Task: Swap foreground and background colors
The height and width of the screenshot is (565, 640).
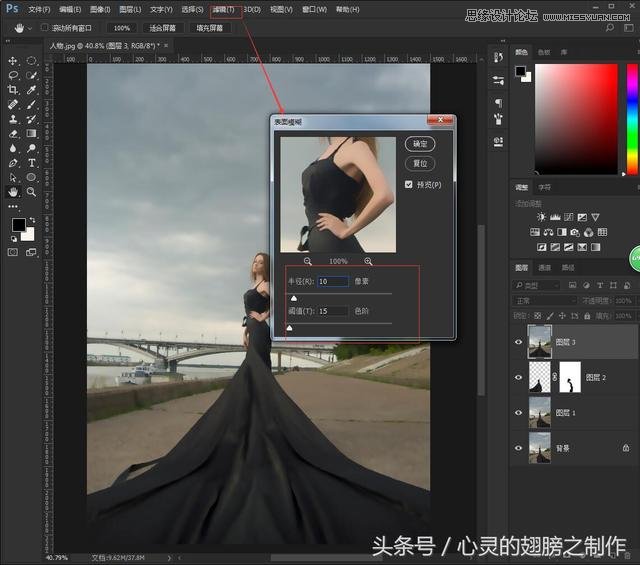Action: tap(32, 220)
